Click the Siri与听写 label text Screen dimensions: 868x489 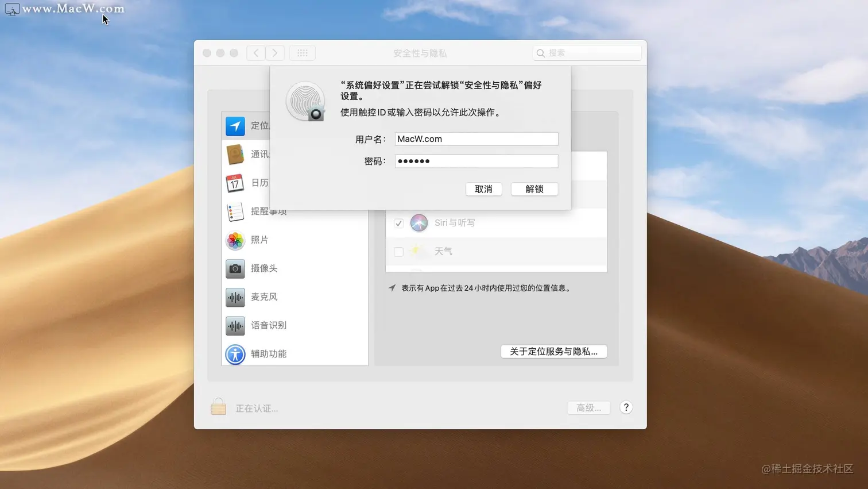coord(455,223)
